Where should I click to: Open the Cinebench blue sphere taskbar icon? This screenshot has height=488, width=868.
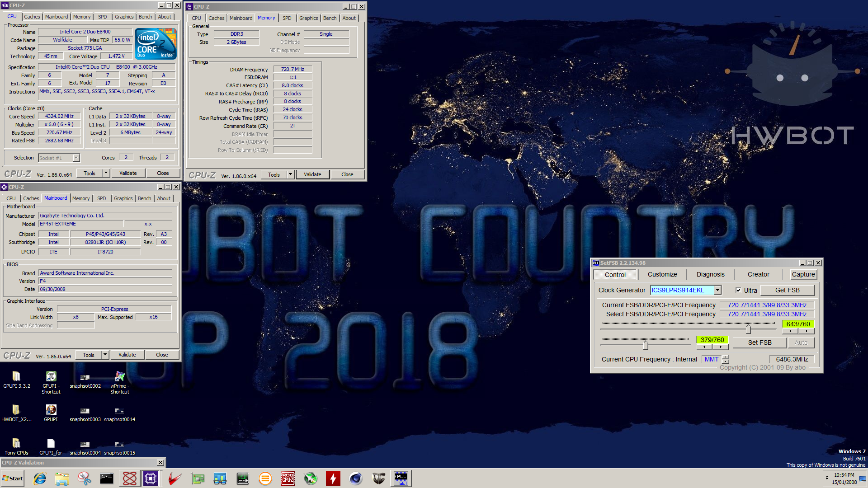[356, 479]
